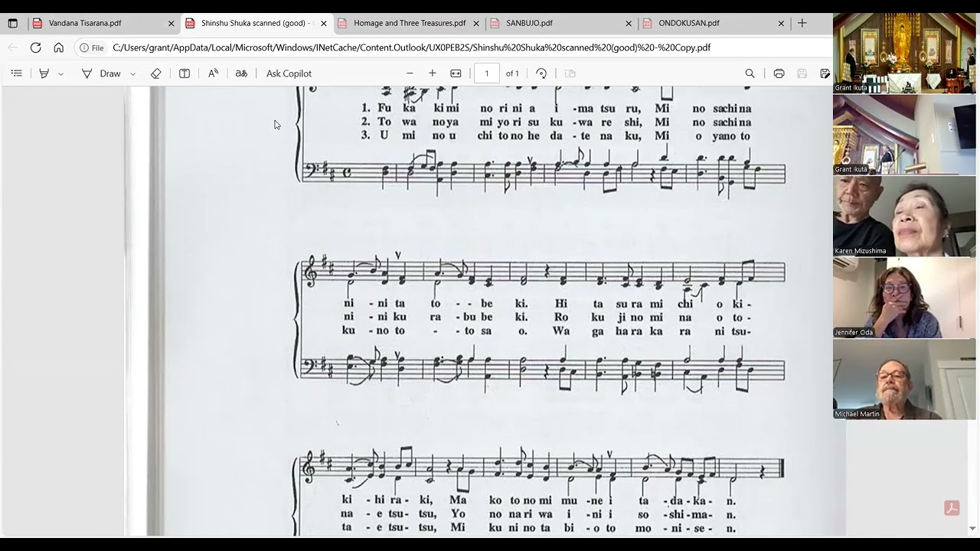This screenshot has height=551, width=980.
Task: Select the Erase tool
Action: pyautogui.click(x=156, y=73)
